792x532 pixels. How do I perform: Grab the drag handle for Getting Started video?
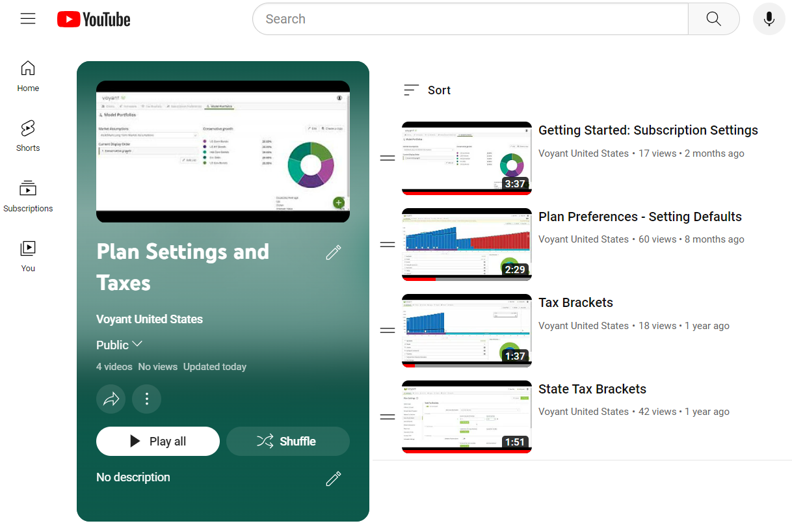[x=388, y=158]
